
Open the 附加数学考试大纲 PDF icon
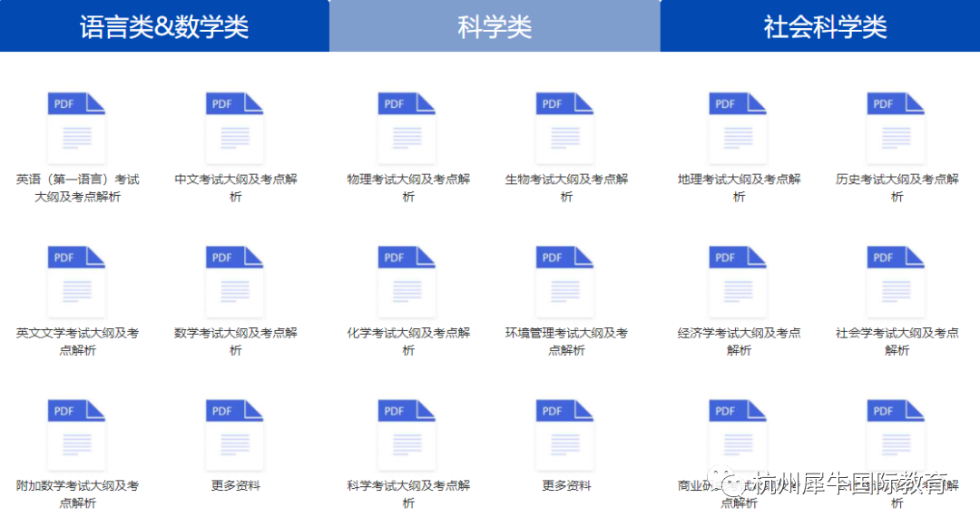coord(77,435)
